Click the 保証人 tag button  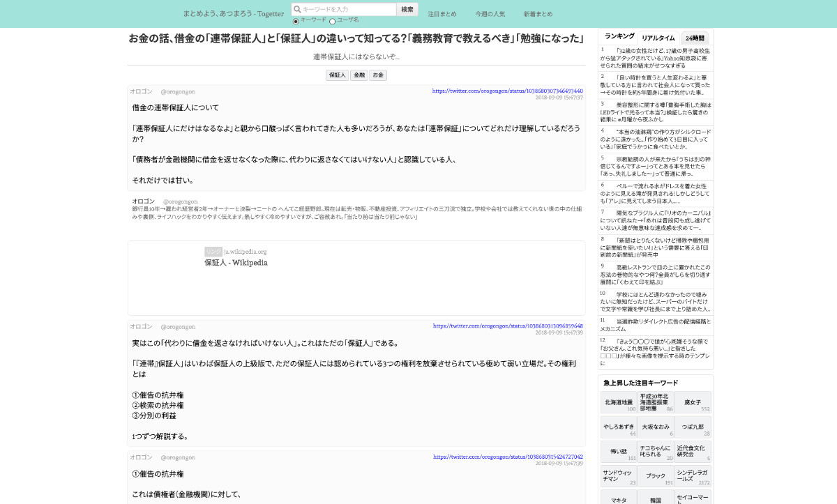tap(338, 75)
